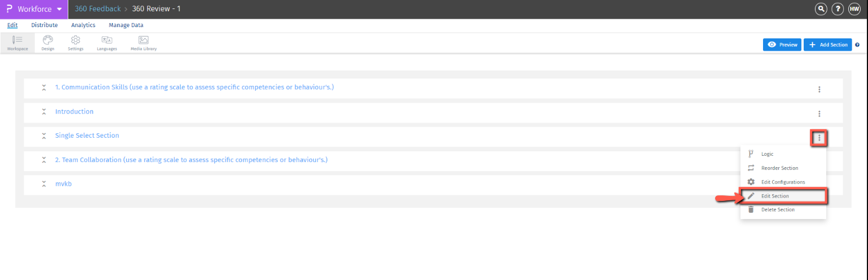Open the Design palette icon
Screen dimensions: 868x280
[48, 43]
